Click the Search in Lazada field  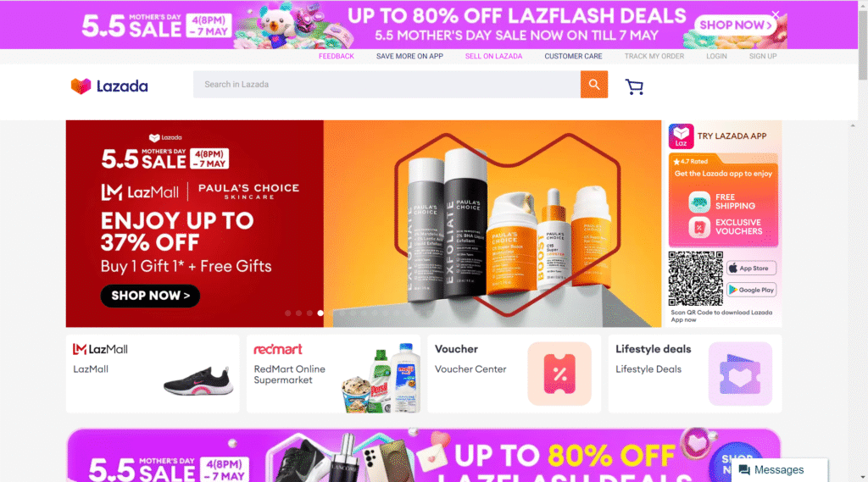coord(387,84)
